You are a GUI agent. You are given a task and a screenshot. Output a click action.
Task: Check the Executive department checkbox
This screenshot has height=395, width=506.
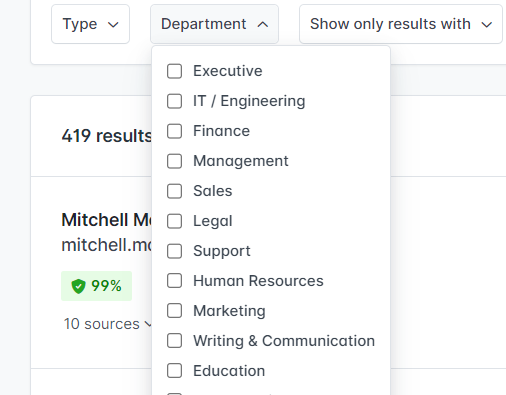(174, 71)
